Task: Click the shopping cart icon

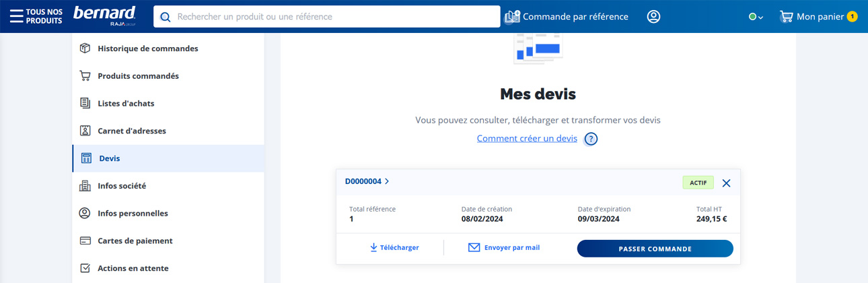Action: click(x=785, y=17)
